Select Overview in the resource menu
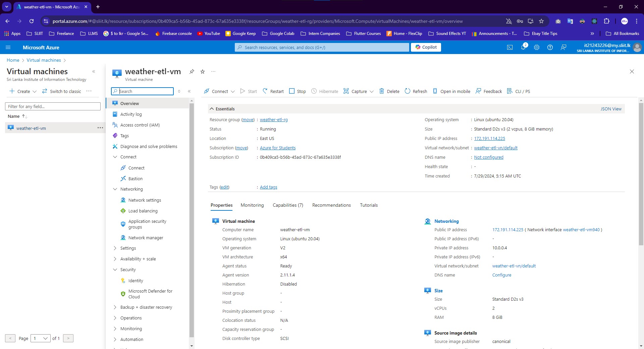Viewport: 644px width, 349px height. click(x=148, y=103)
